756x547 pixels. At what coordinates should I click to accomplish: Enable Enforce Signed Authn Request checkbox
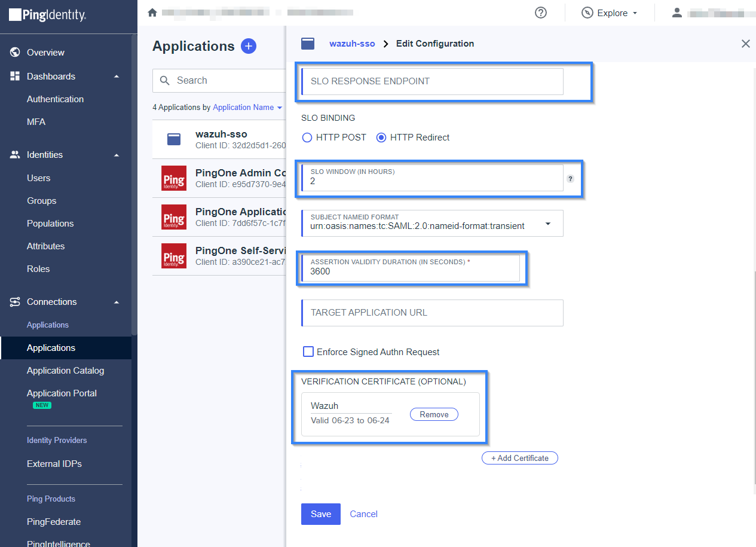coord(308,352)
